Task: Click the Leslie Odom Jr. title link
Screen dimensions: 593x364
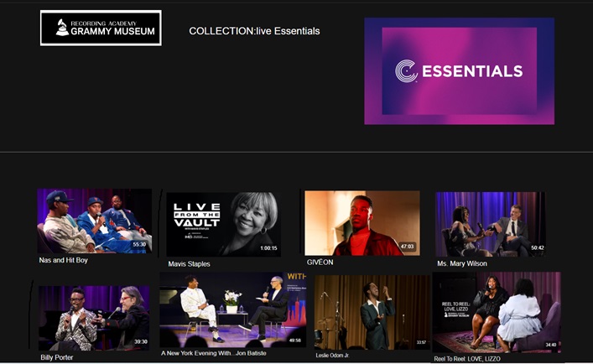Action: coord(333,356)
